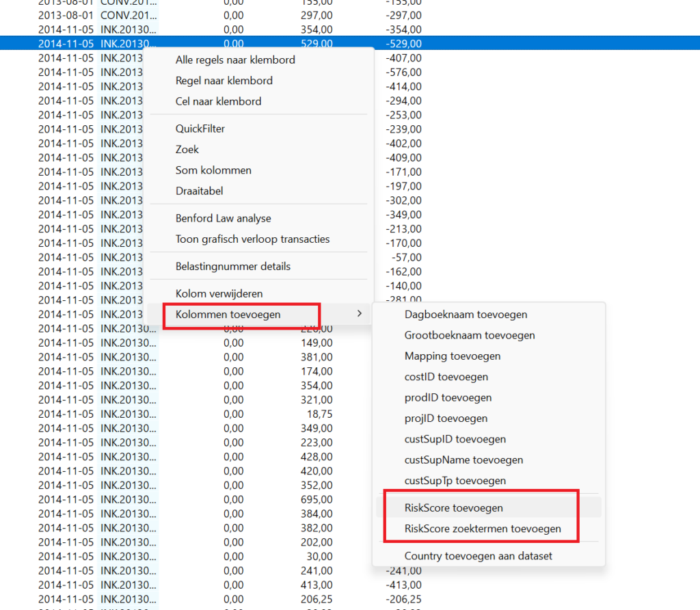Choose 'RiskScore zoektermen toevoegen'
This screenshot has width=700, height=610.
pyautogui.click(x=483, y=528)
